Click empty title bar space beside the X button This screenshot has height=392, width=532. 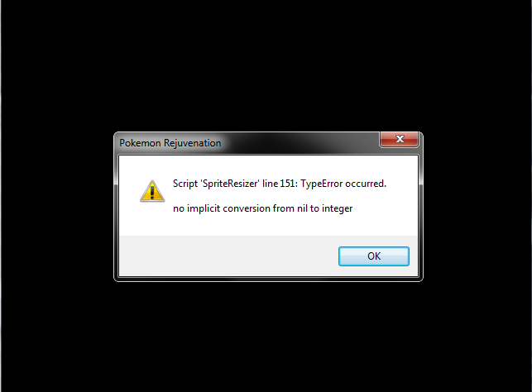pyautogui.click(x=305, y=142)
